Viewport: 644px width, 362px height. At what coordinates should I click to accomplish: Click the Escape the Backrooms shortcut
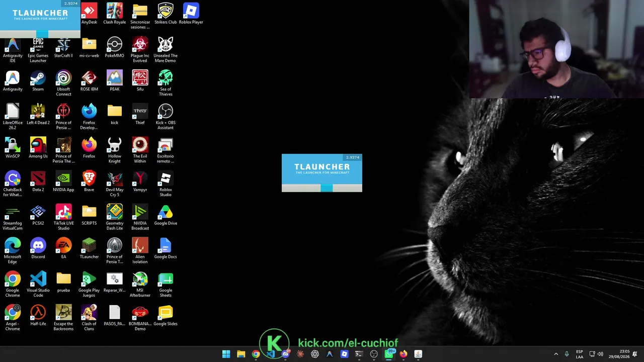[x=63, y=318]
